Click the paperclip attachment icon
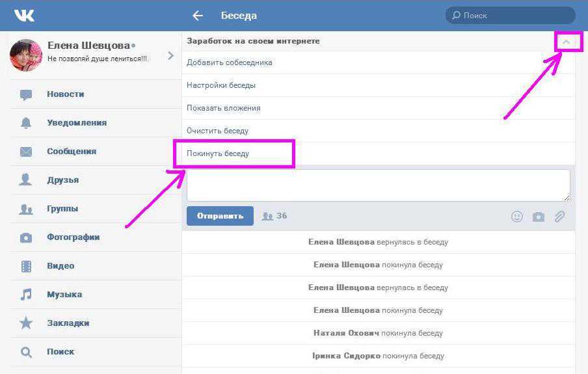The height and width of the screenshot is (374, 588). [559, 217]
